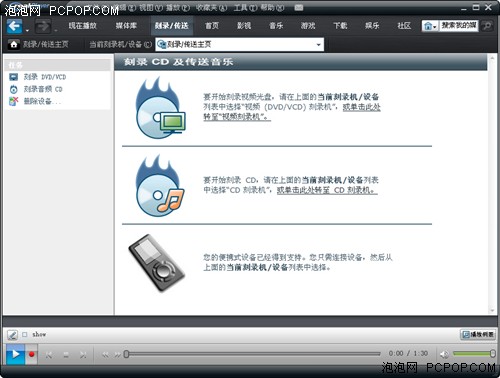Image resolution: width=500 pixels, height=378 pixels.
Task: Click the blue Back arrow button
Action: pos(14,26)
